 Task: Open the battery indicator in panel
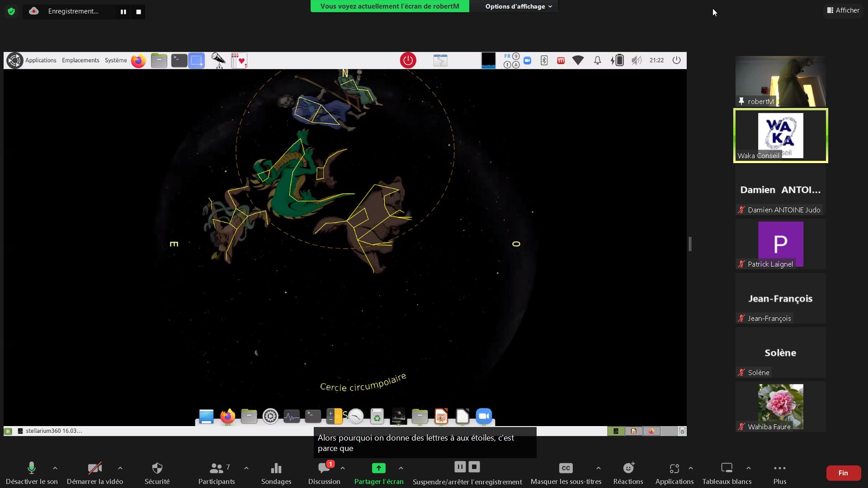point(617,60)
